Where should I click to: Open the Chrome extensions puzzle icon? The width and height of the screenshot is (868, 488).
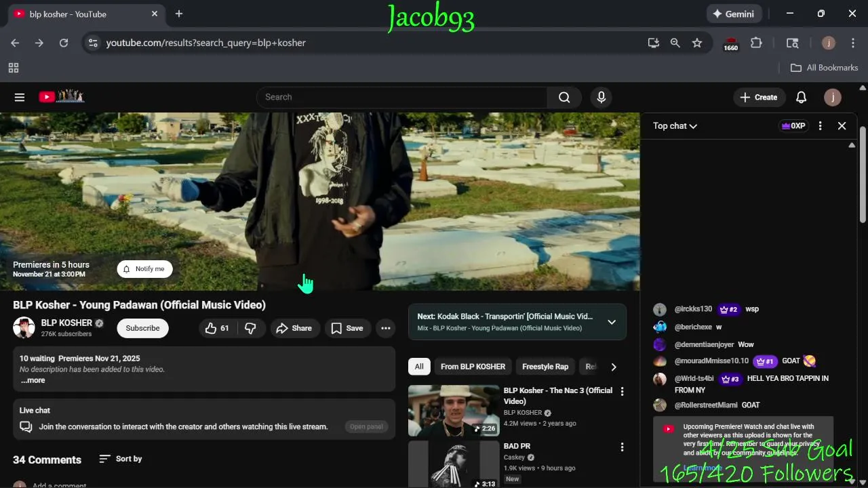point(756,43)
